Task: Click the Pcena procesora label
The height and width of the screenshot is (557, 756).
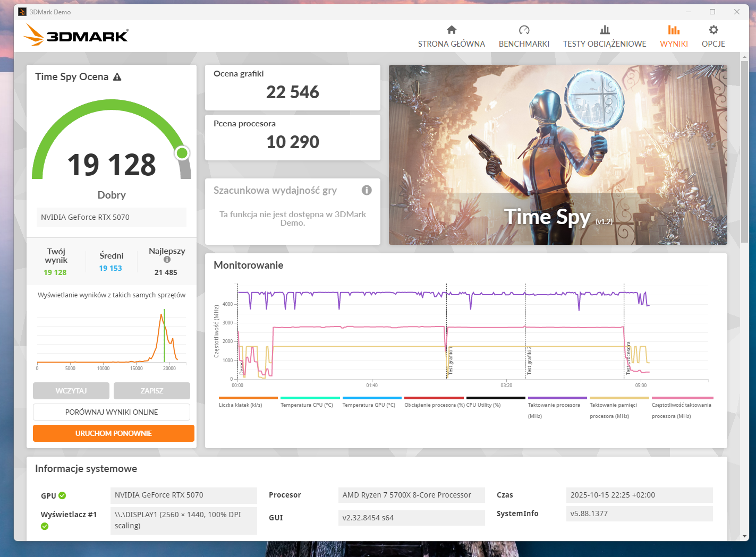Action: (x=244, y=124)
